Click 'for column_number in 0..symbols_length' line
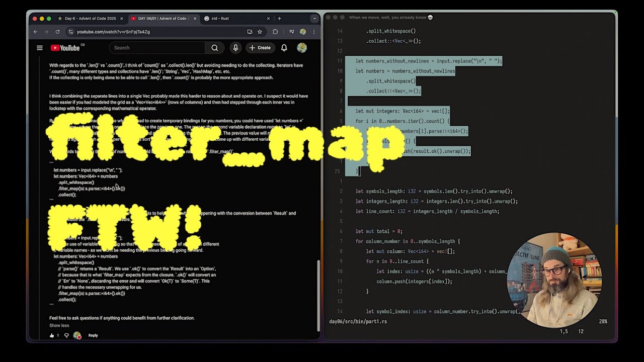 [x=408, y=241]
